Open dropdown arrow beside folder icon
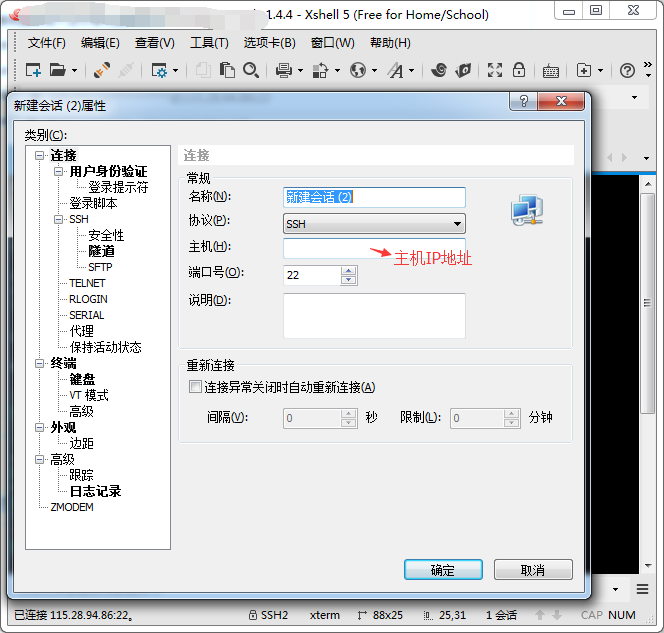 coord(74,70)
